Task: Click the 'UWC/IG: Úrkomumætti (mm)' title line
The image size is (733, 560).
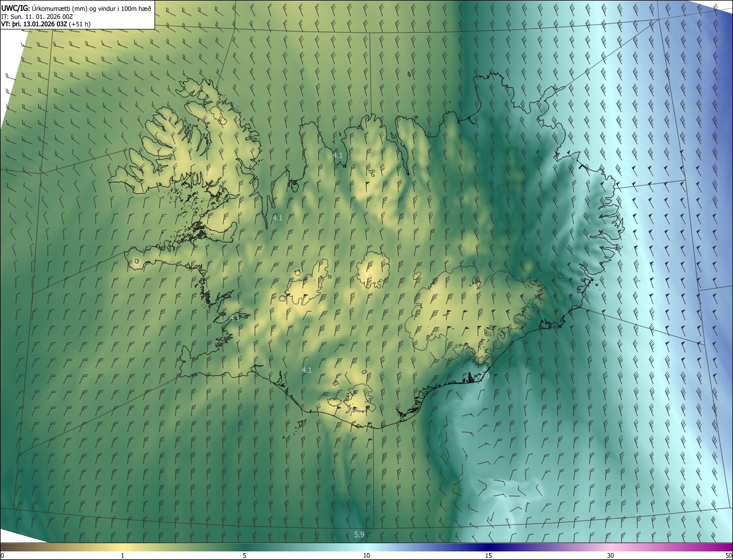Action: point(77,7)
